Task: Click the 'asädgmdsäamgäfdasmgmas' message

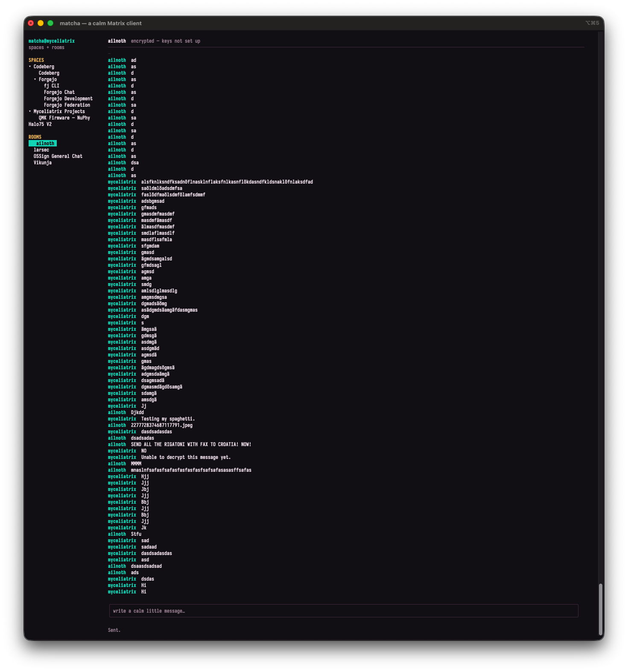Action: click(x=169, y=310)
